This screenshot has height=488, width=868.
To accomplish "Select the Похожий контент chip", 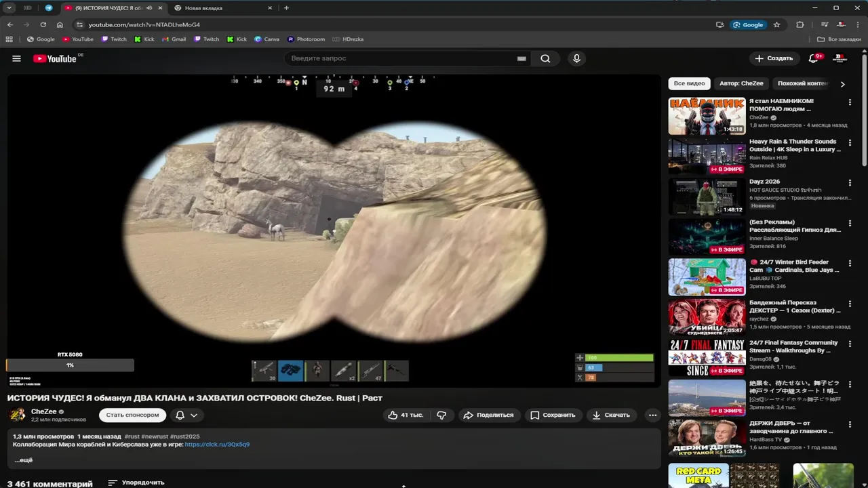I will (x=803, y=83).
